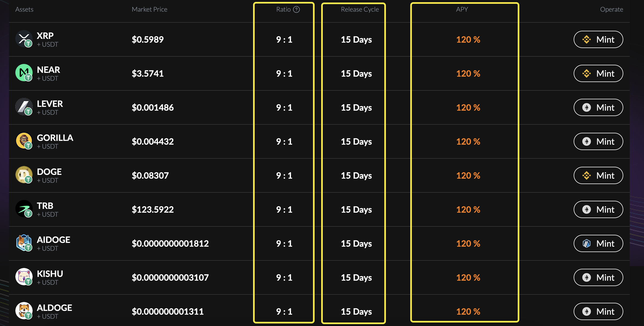This screenshot has height=326, width=644.
Task: Mint the XRP + USDT pair
Action: (x=598, y=39)
